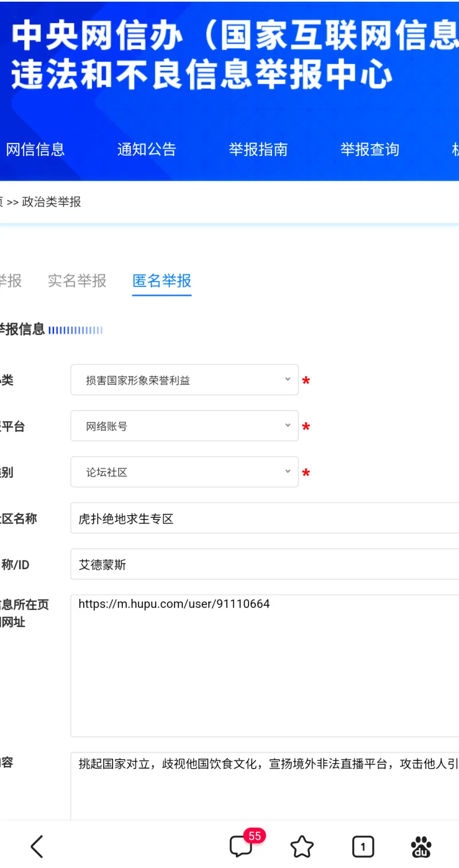The width and height of the screenshot is (459, 868).
Task: Expand the 损害国家形象荣誉利益 category dropdown
Action: (x=184, y=380)
